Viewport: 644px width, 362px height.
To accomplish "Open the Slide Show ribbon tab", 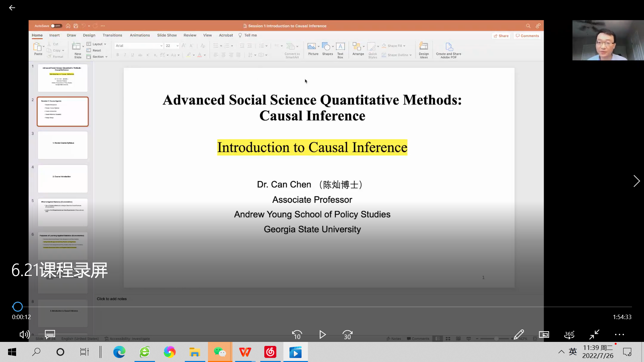I will click(167, 35).
